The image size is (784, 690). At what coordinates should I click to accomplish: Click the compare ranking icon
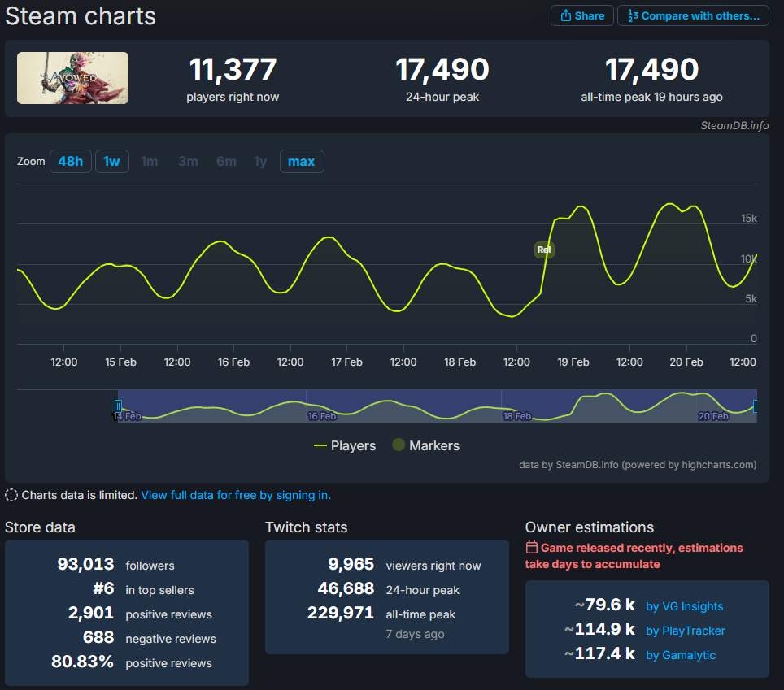coord(633,15)
